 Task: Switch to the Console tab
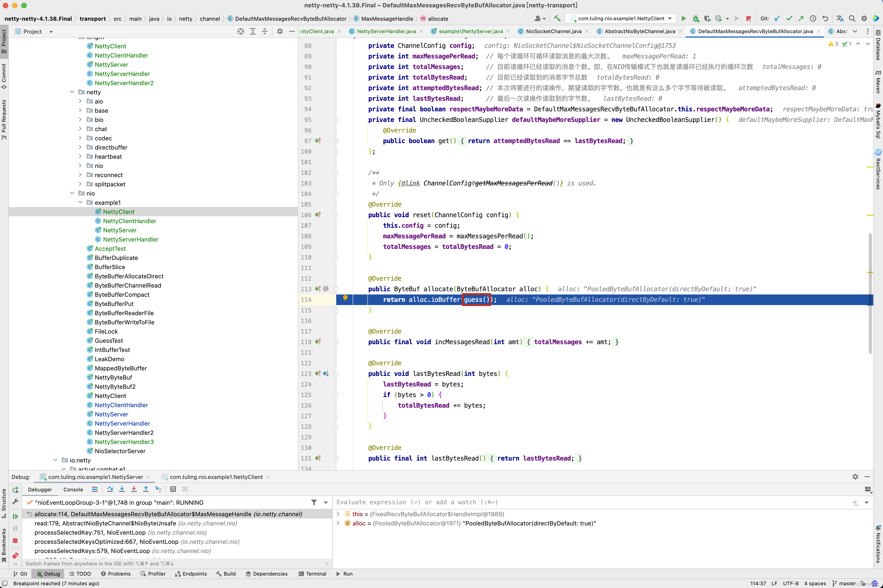(73, 489)
